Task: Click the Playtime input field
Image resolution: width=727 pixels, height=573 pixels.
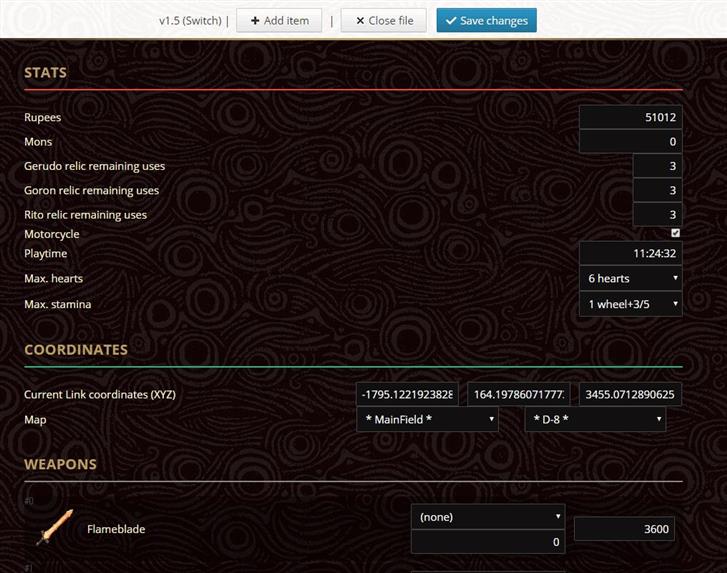Action: [631, 253]
